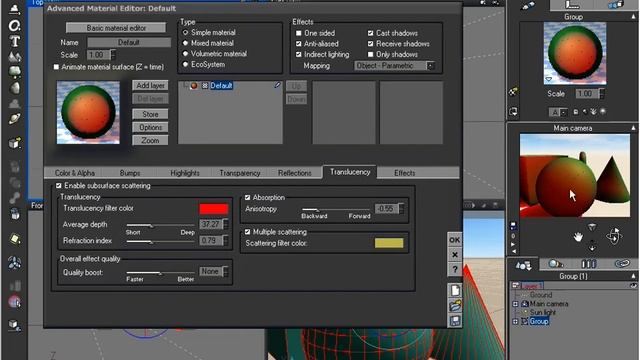Switch to the Reflections tab
The image size is (640, 360).
coord(294,173)
